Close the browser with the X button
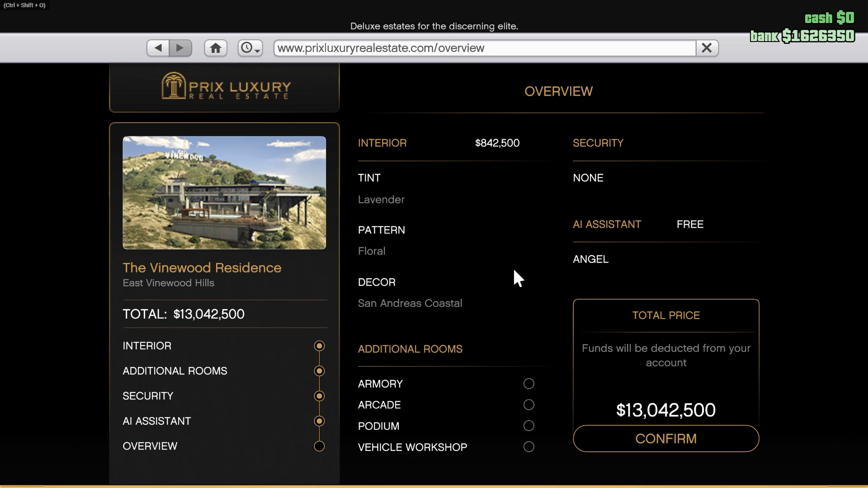The width and height of the screenshot is (868, 488). (x=707, y=48)
